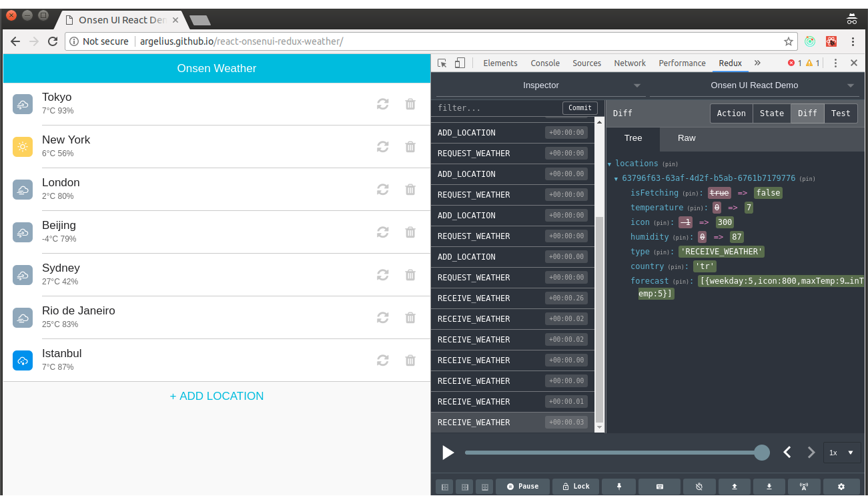Step back to previous action
Screen dimensions: 868x504
[787, 453]
